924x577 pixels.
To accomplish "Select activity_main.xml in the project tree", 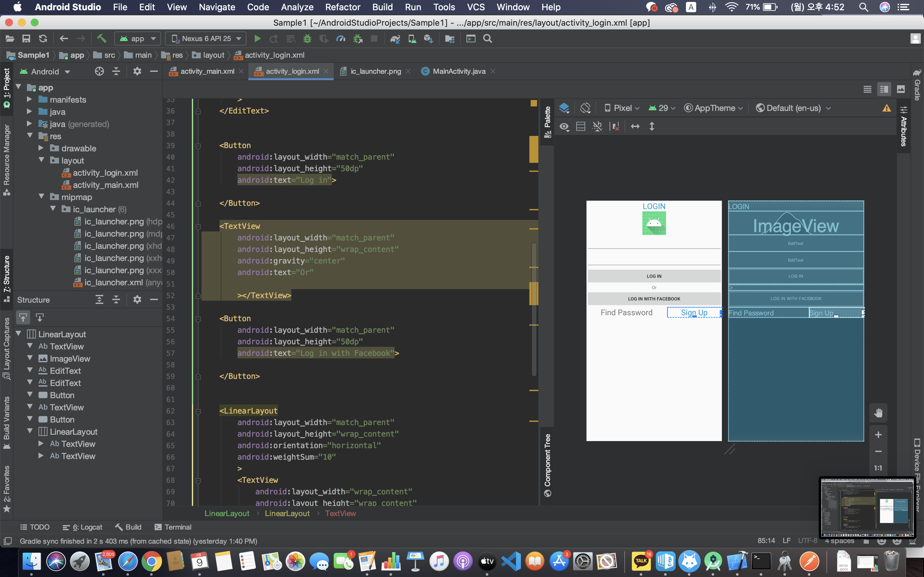I will tap(105, 185).
